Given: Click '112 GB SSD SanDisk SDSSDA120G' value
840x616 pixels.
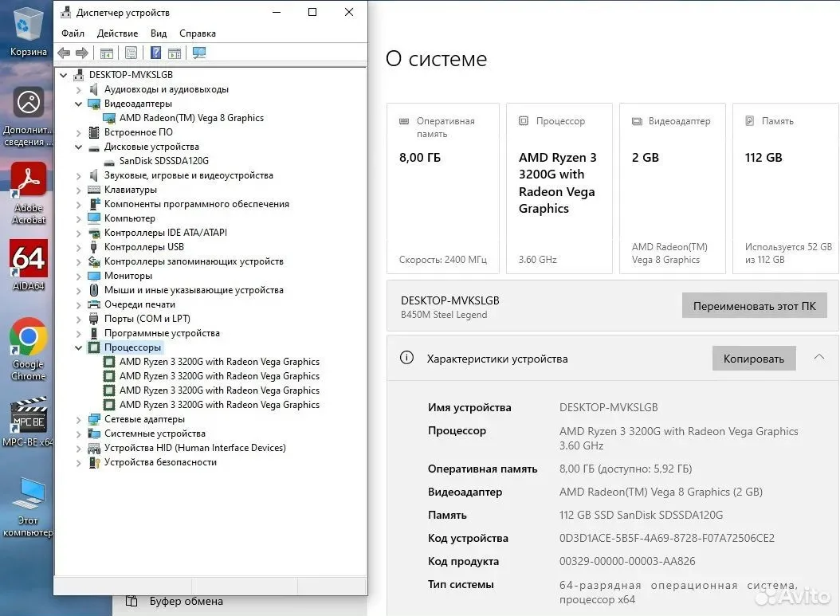Looking at the screenshot, I should [x=641, y=515].
